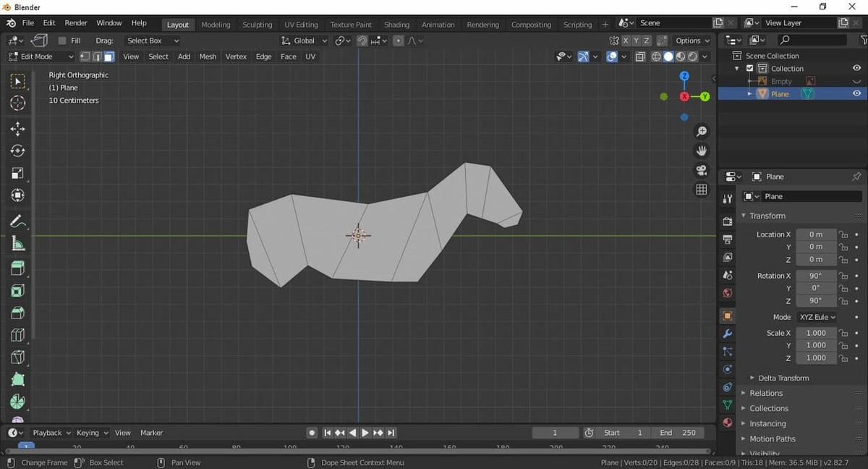Screen dimensions: 868x469
Task: Toggle proportional editing
Action: (x=399, y=41)
